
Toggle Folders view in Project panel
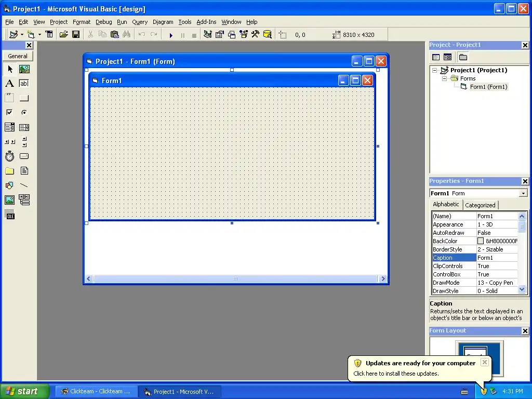pyautogui.click(x=463, y=57)
